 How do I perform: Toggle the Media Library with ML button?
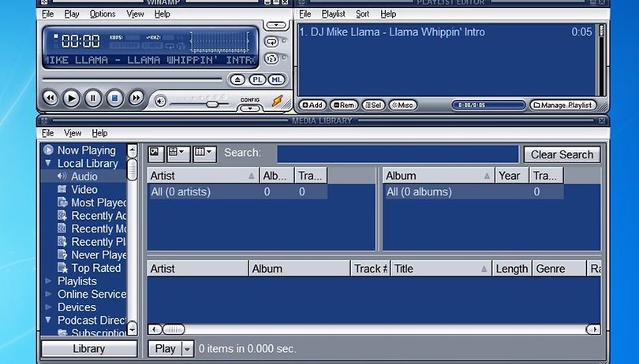[276, 80]
